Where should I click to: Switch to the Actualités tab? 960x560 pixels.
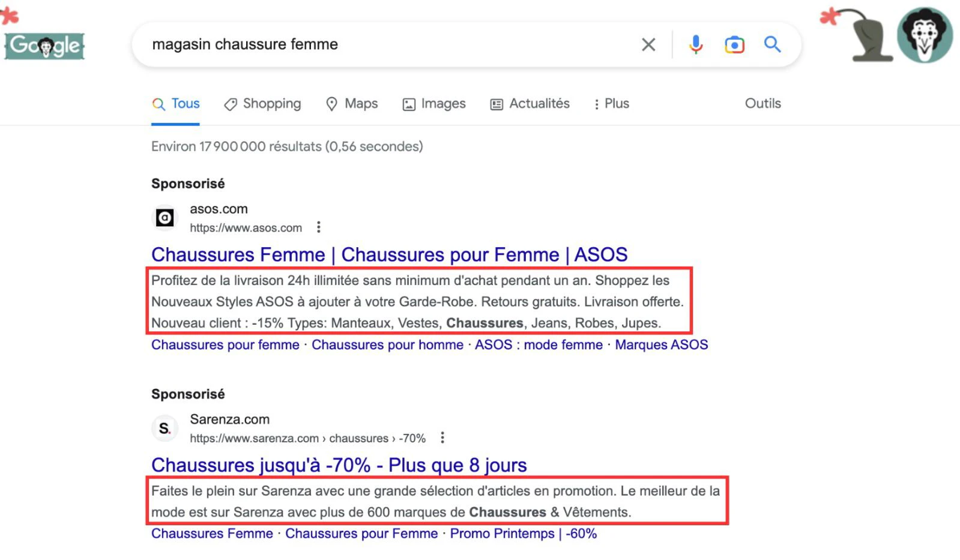point(530,104)
